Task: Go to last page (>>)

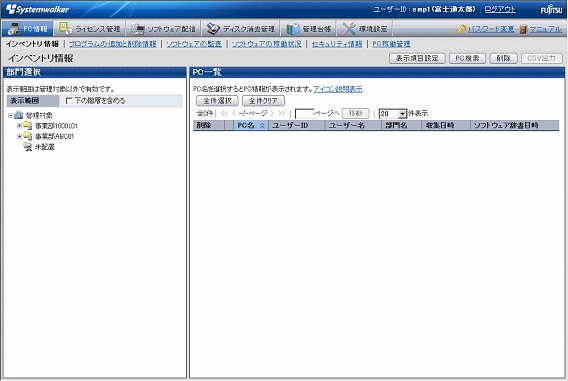Action: tap(281, 114)
